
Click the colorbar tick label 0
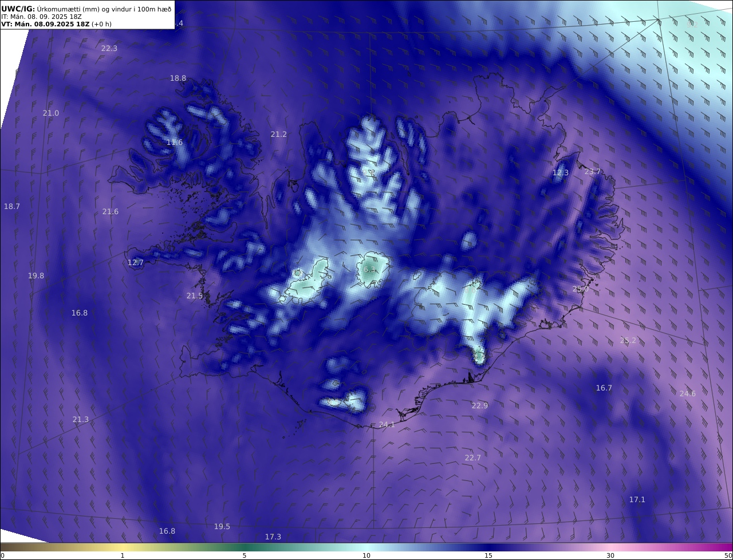coord(2,555)
